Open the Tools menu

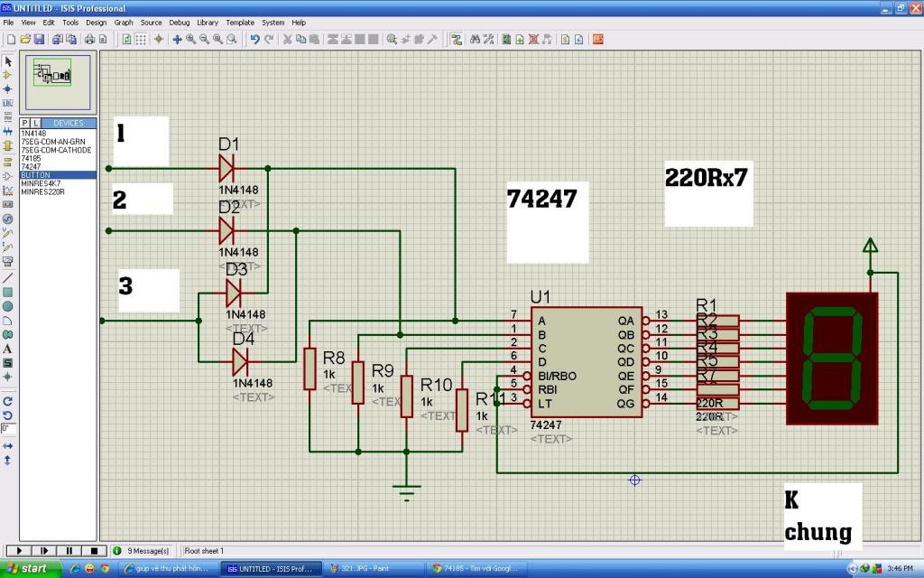point(70,23)
